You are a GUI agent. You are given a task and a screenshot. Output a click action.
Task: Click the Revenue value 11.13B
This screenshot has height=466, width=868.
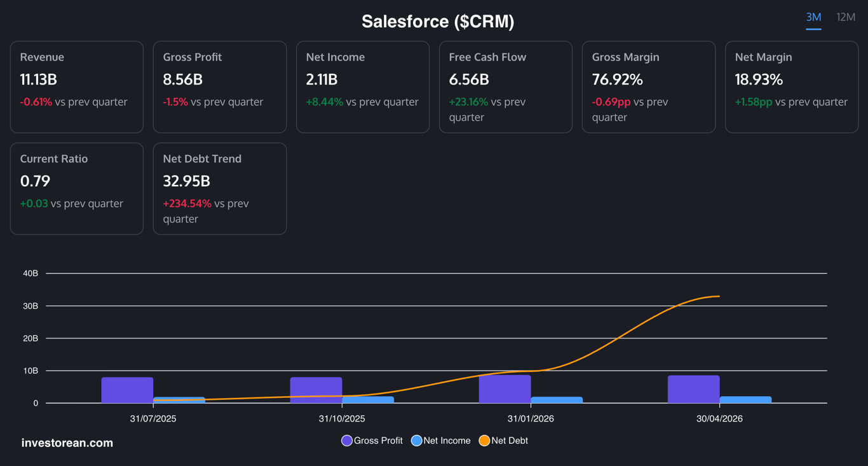39,79
